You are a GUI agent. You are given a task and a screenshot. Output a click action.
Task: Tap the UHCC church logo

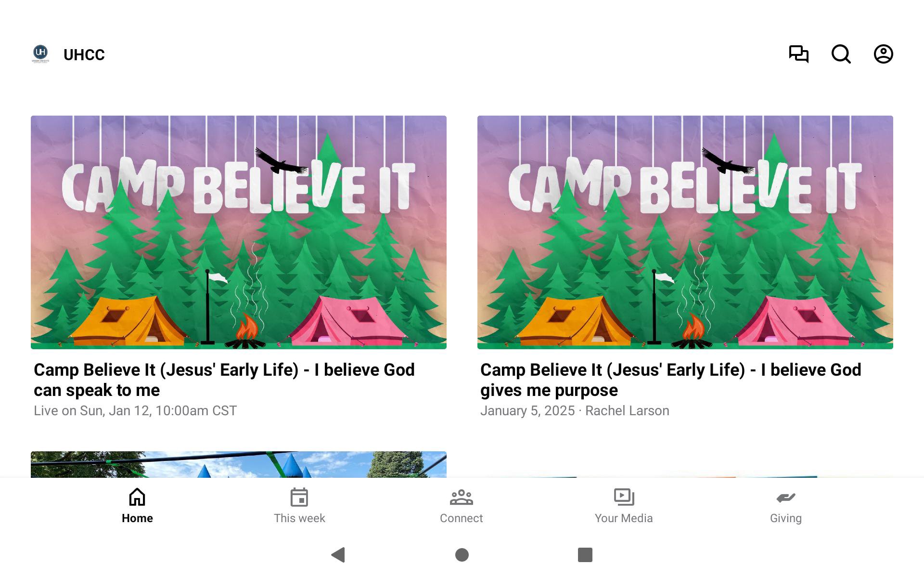pyautogui.click(x=40, y=54)
